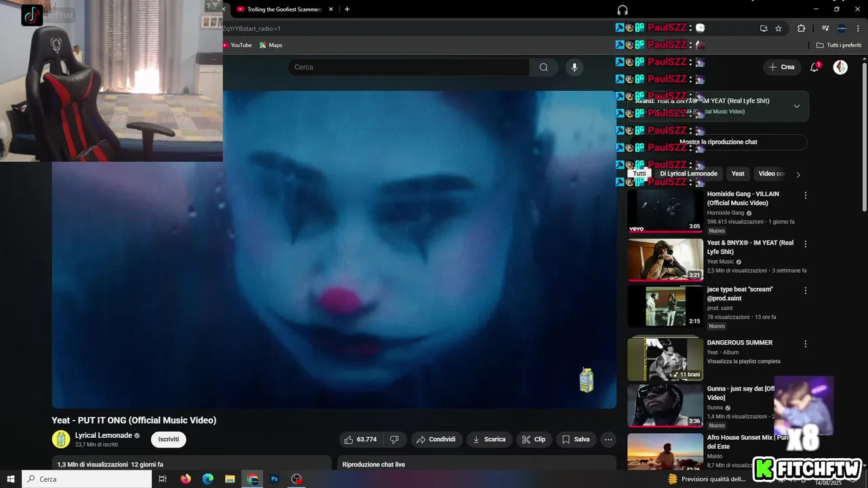
Task: Open Chrome profile avatar
Action: tap(842, 28)
